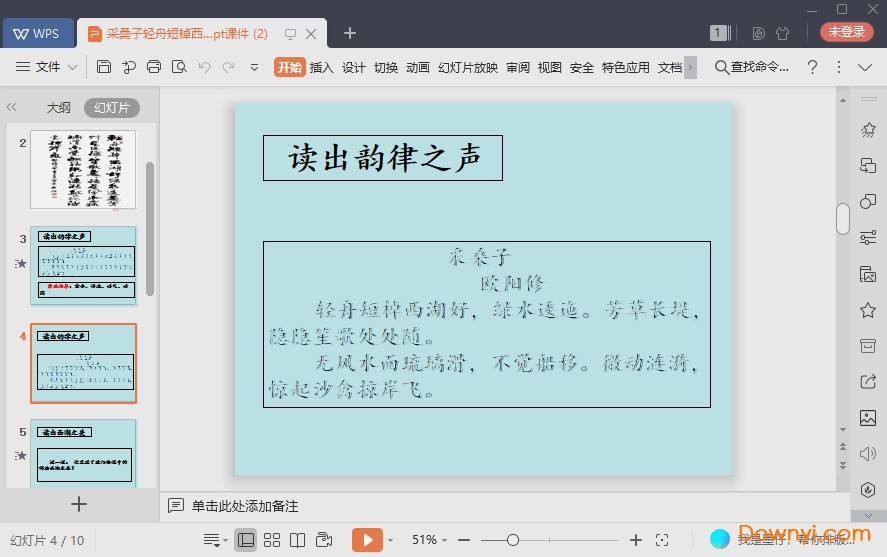Click the 未登录 login button
Screen dimensions: 887x557
click(x=847, y=32)
